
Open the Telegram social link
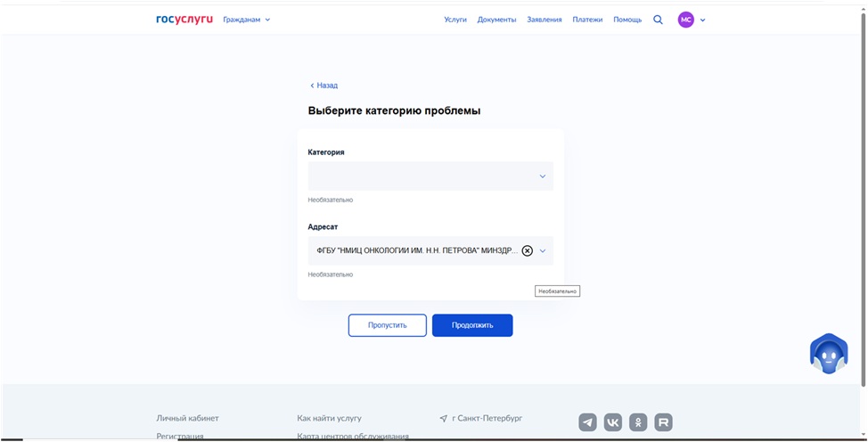click(x=587, y=422)
